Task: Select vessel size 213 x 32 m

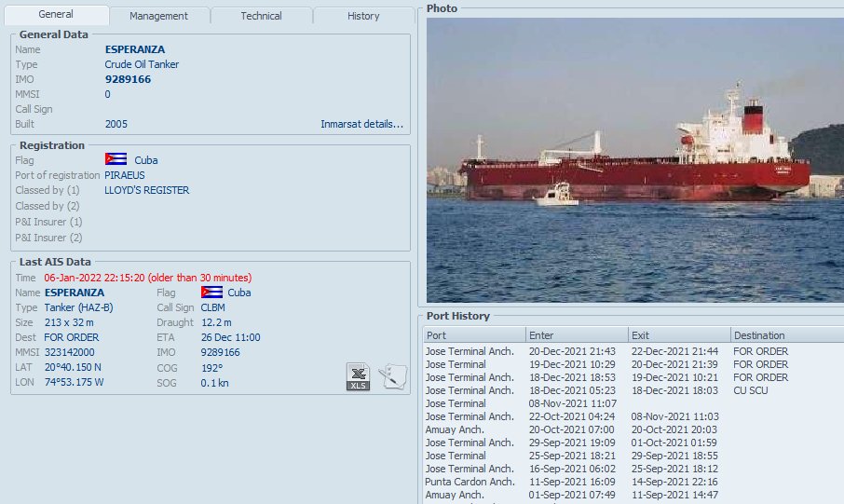Action: coord(69,322)
